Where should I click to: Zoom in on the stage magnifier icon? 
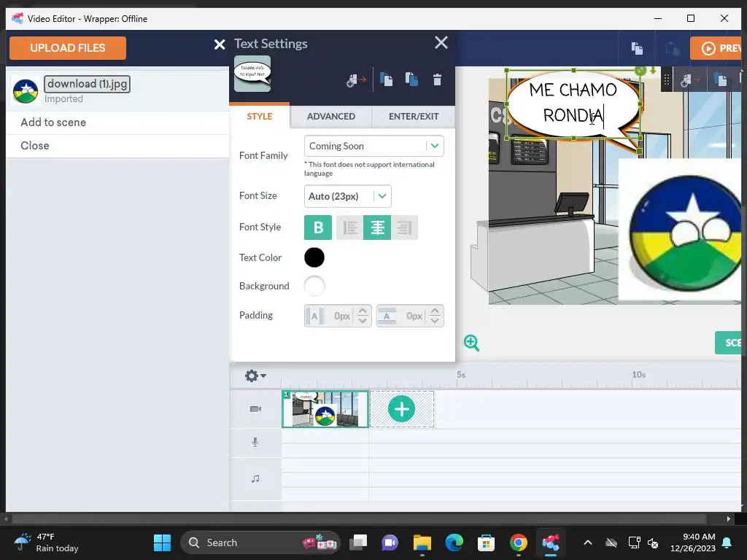pos(472,343)
